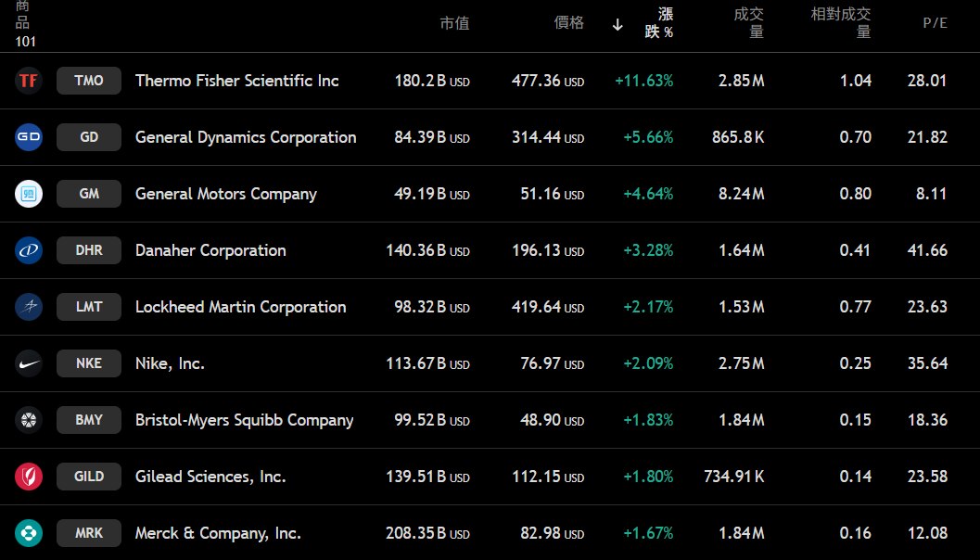
Task: Click the Thermo Fisher Scientific logo icon
Action: click(x=29, y=82)
